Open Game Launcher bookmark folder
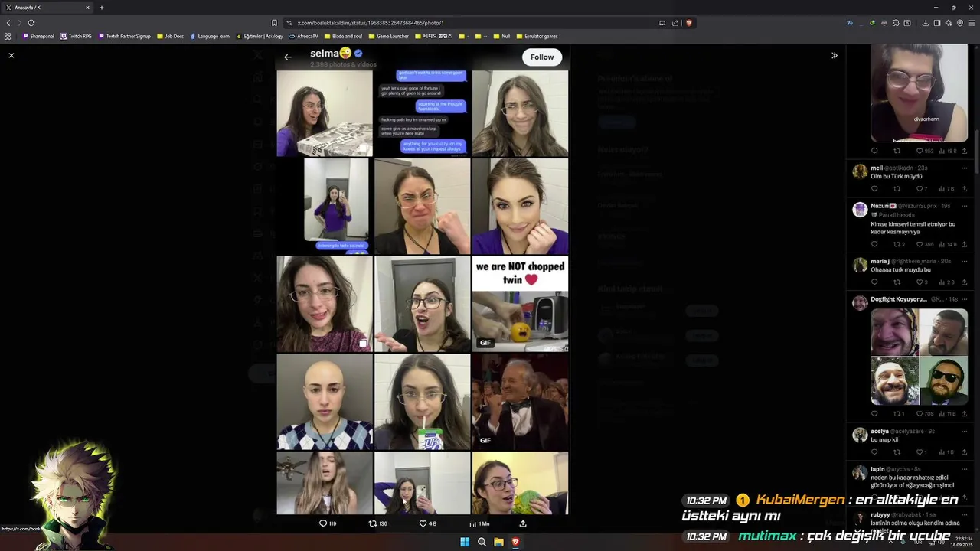Viewport: 980px width, 551px height. click(x=389, y=36)
